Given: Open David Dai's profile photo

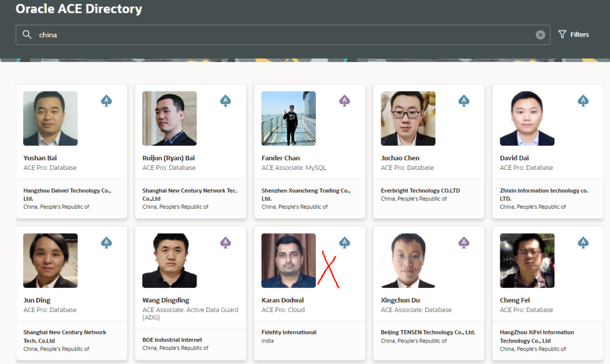Looking at the screenshot, I should (527, 119).
